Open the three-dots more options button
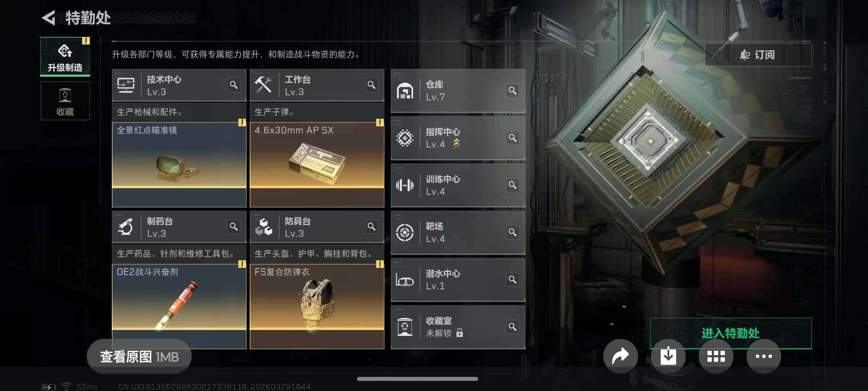The width and height of the screenshot is (868, 391). (764, 356)
